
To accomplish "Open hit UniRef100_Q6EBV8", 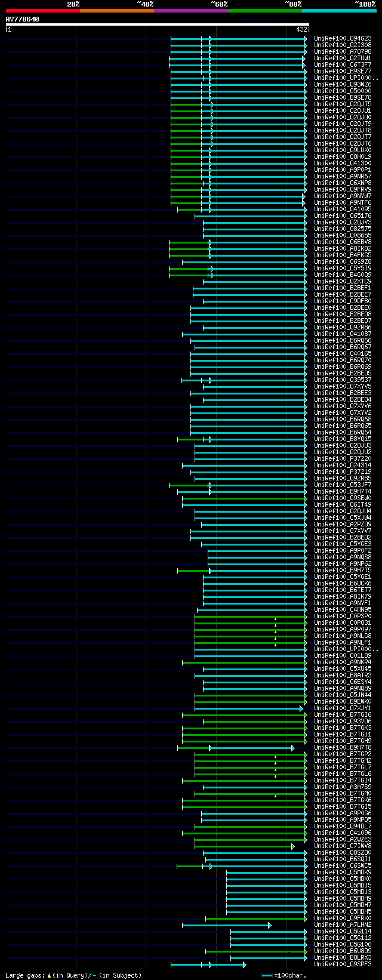I will 343,242.
